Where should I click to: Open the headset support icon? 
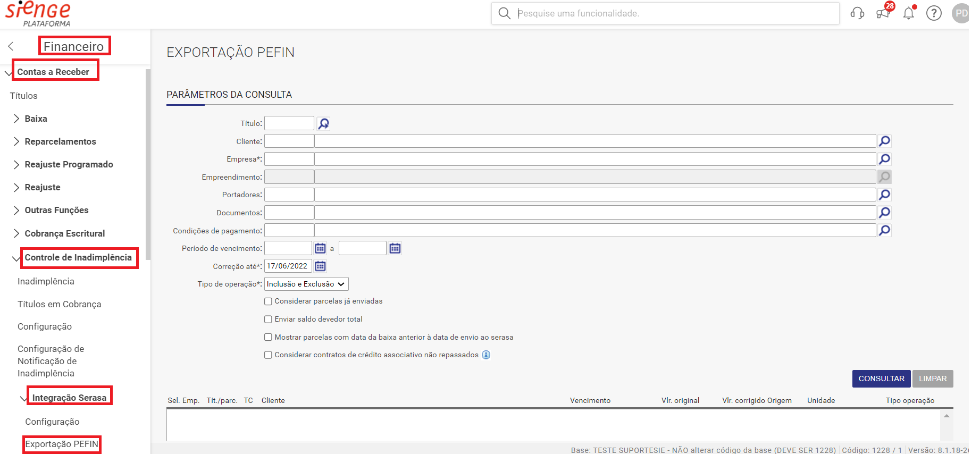(857, 13)
